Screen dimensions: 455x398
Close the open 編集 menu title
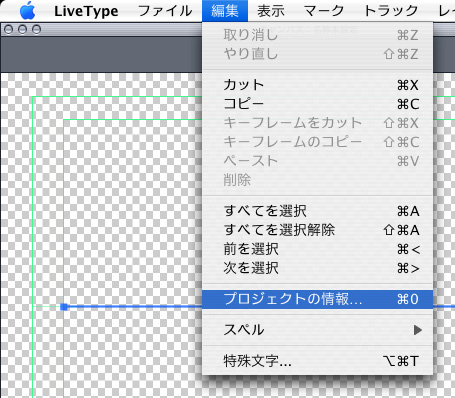(225, 11)
